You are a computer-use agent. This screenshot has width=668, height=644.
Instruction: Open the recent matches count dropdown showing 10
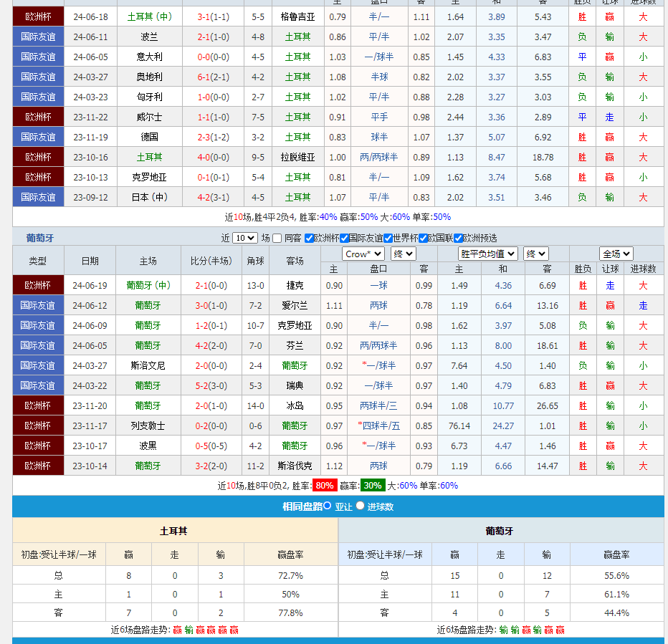[x=244, y=239]
